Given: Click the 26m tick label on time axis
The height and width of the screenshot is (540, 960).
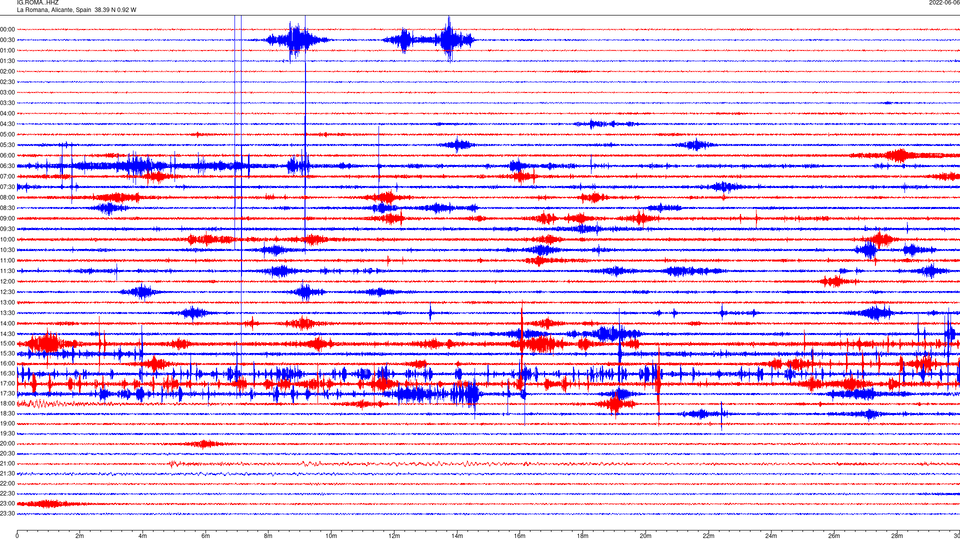Looking at the screenshot, I should click(x=834, y=536).
